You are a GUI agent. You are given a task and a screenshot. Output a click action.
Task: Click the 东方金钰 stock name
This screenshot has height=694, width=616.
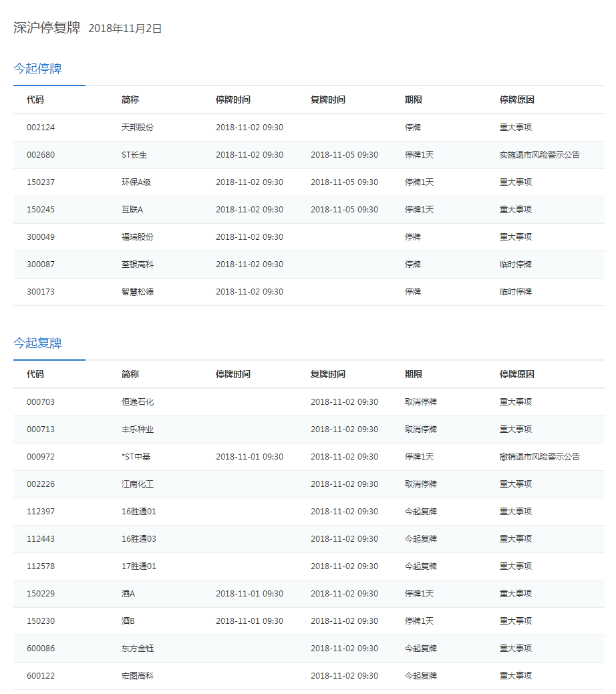(x=137, y=649)
